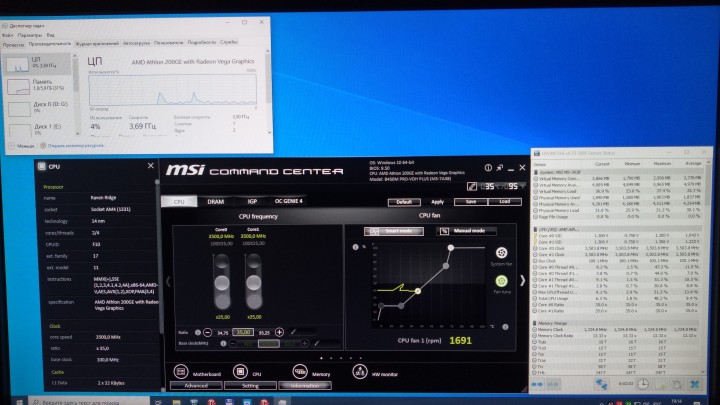Start the Fan tune icon
The image size is (720, 405).
click(x=501, y=281)
